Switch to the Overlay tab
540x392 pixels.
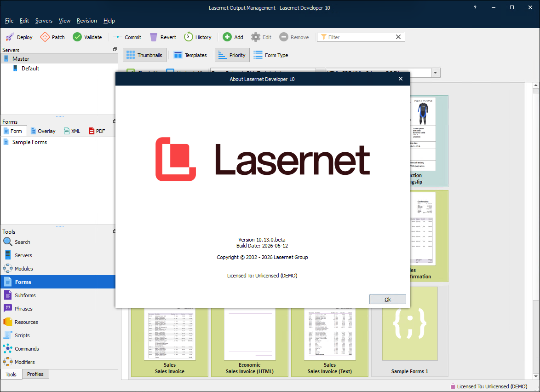[43, 131]
